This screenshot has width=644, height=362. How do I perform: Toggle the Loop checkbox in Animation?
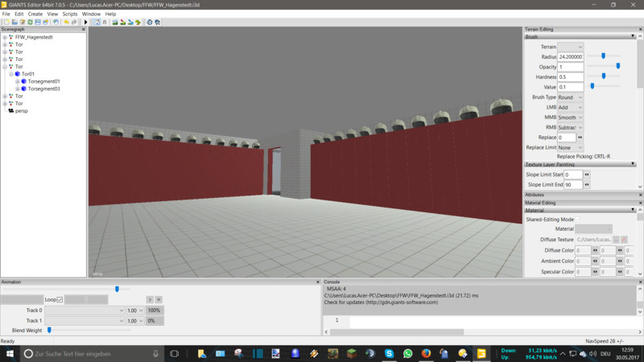coord(60,299)
